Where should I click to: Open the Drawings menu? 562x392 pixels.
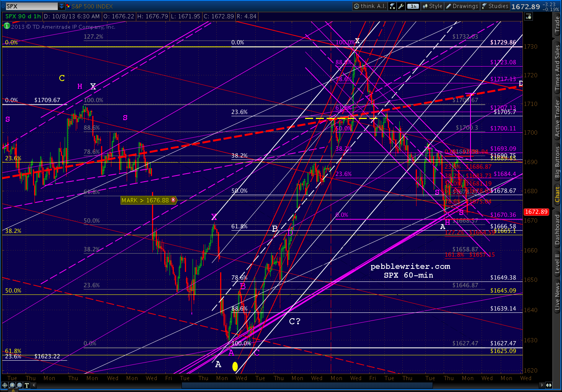click(462, 6)
